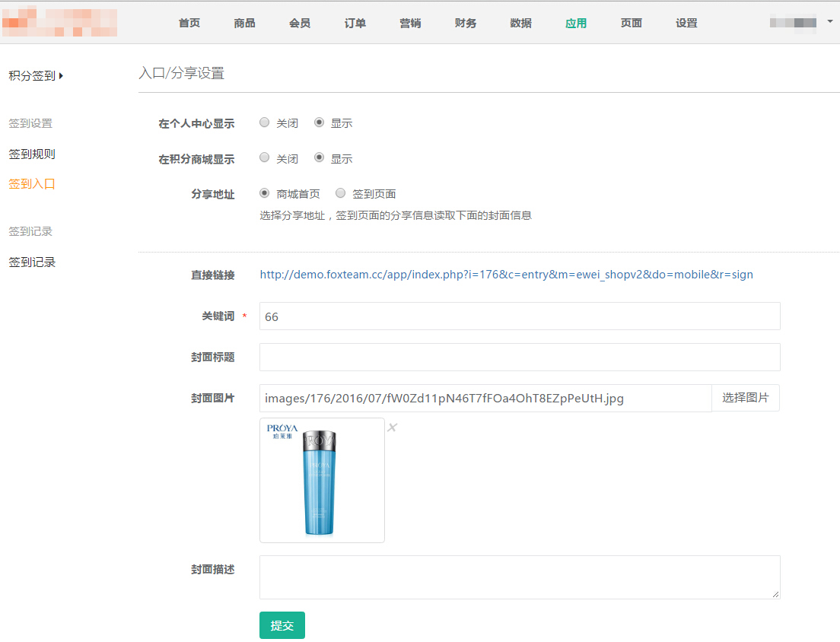840x642 pixels.
Task: Remove cover image with the X icon
Action: coord(393,427)
